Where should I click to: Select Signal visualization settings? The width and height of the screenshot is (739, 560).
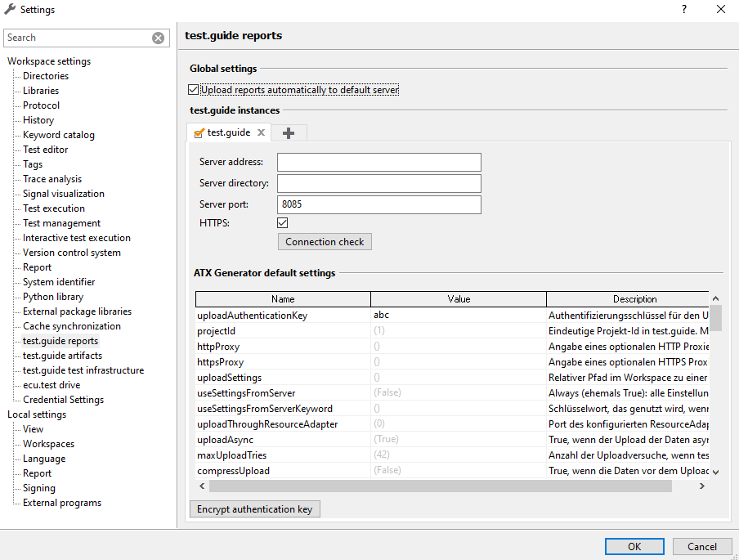pos(64,194)
